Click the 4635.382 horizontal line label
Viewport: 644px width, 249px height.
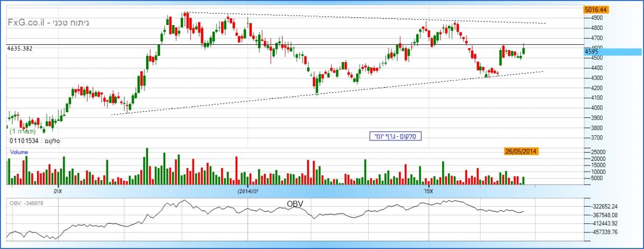[20, 49]
